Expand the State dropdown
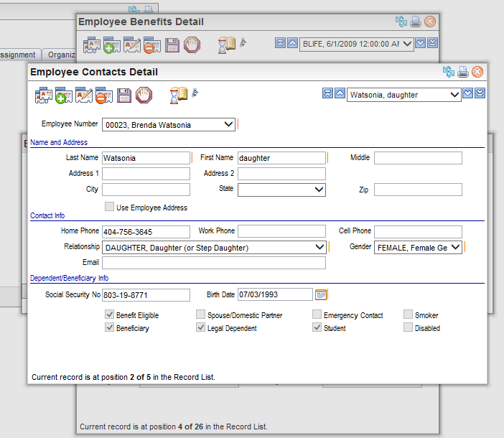This screenshot has width=504, height=438. click(x=281, y=190)
